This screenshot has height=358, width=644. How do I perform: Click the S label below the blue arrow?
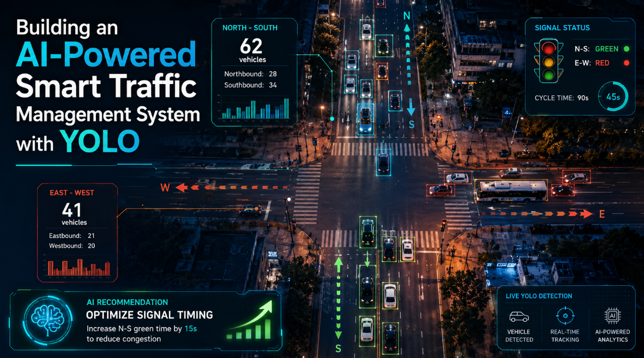pos(411,125)
